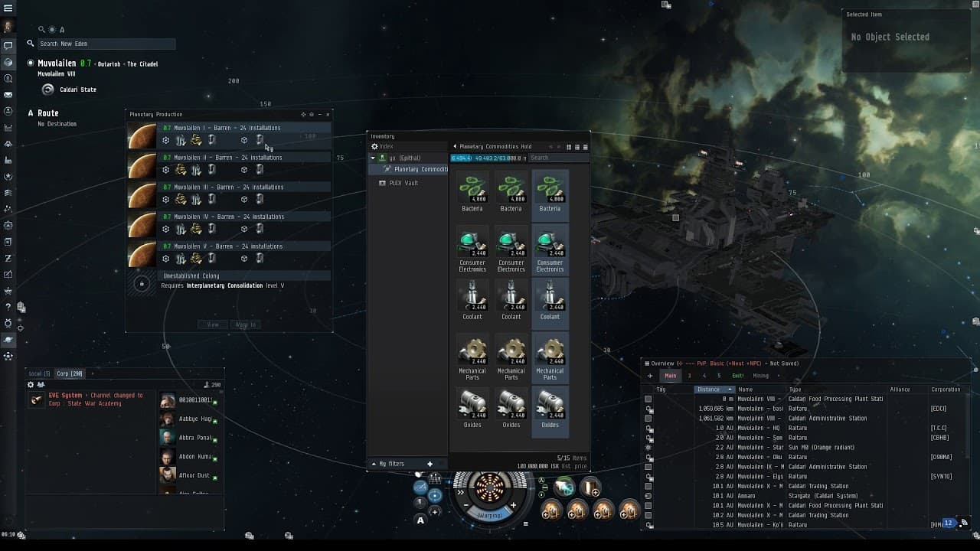
Task: Add a new filter with the My filters plus button
Action: (430, 464)
